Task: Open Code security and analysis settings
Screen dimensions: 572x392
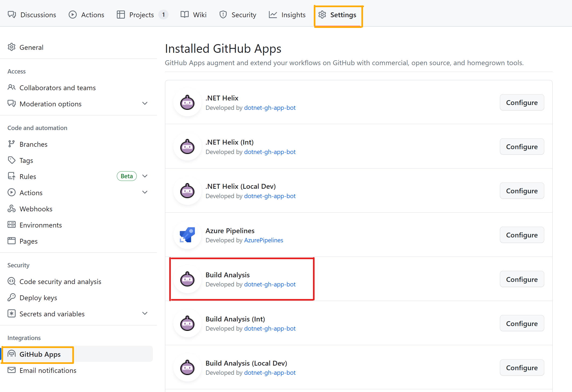Action: [x=78, y=281]
